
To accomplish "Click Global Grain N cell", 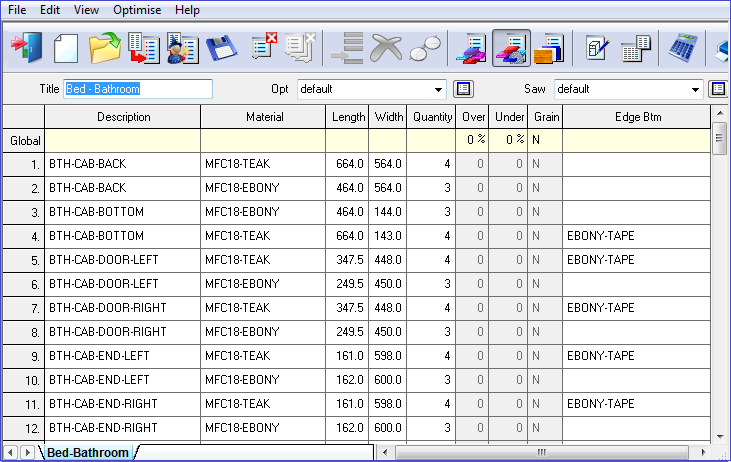I will [545, 140].
